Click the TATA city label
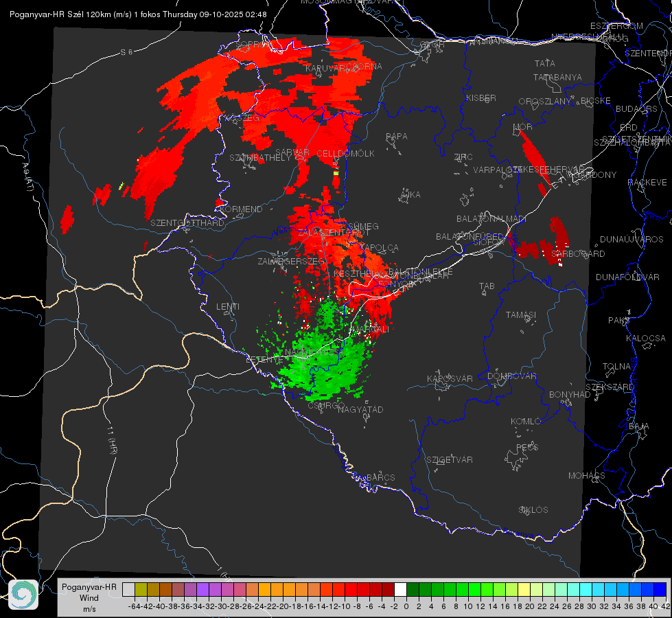The width and height of the screenshot is (672, 618). point(545,63)
